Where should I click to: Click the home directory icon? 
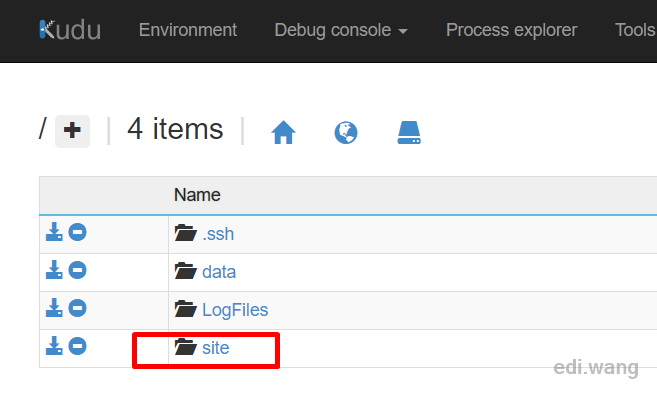[283, 132]
